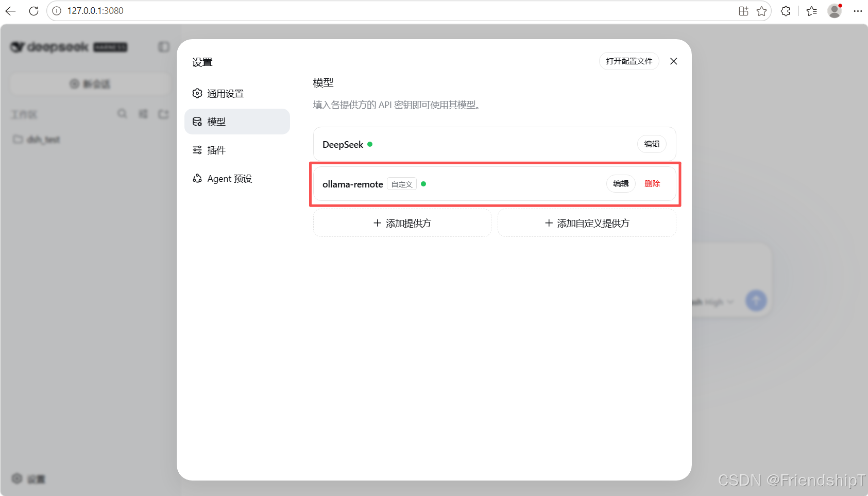Open the split screen icon in address bar

743,11
